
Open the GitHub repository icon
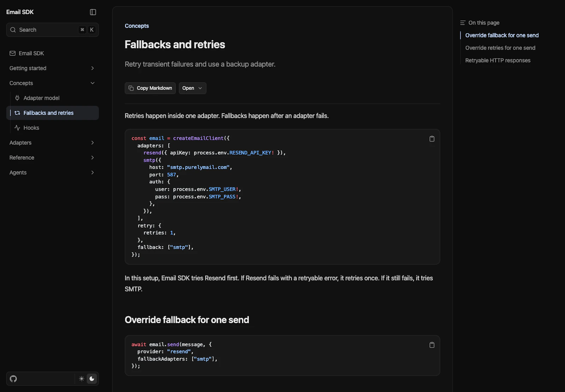click(13, 379)
